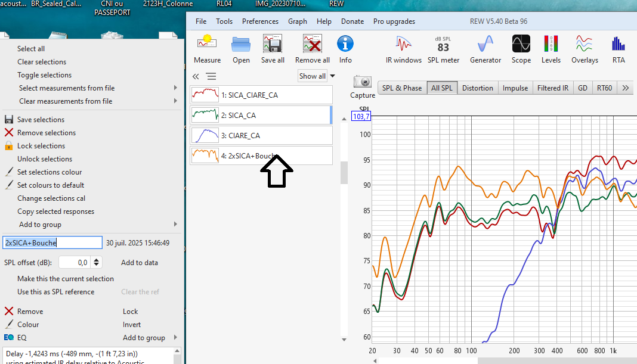Capture the graph with camera icon
The width and height of the screenshot is (637, 364).
click(362, 86)
